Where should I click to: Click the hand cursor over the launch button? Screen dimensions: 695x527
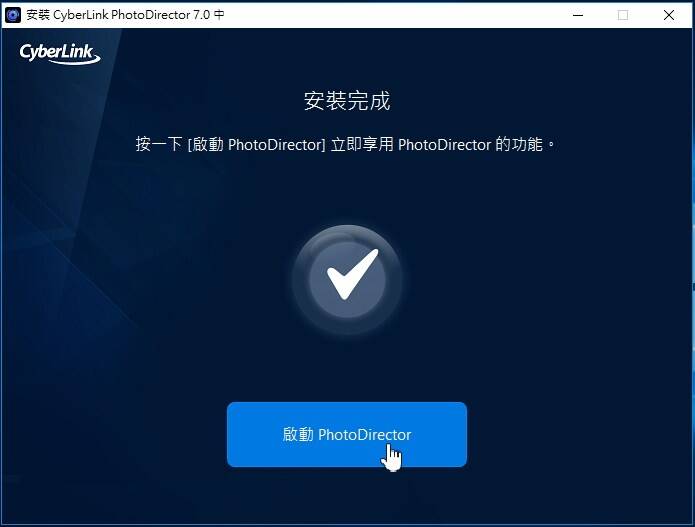coord(391,458)
